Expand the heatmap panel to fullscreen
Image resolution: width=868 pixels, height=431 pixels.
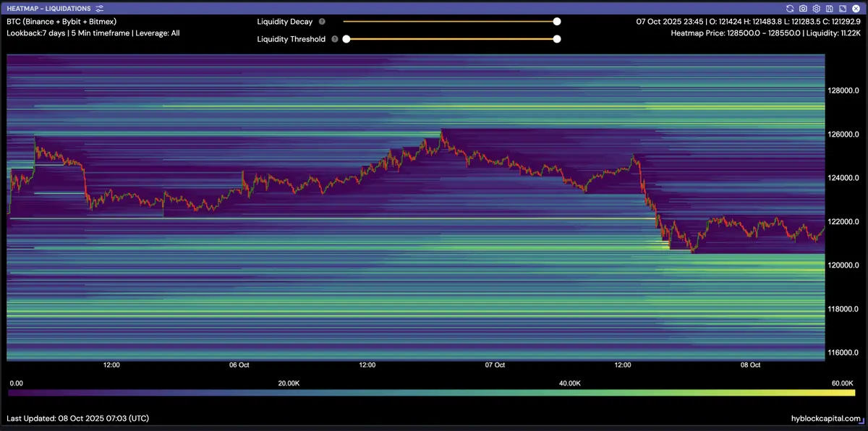pos(842,8)
